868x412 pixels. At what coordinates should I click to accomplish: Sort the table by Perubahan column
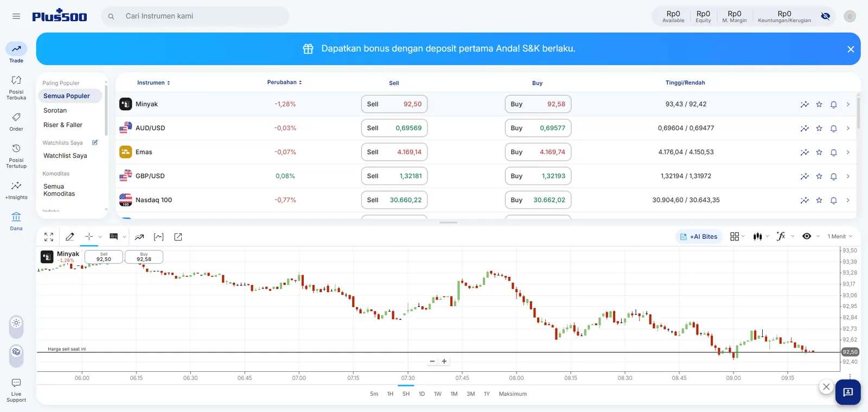pyautogui.click(x=284, y=83)
